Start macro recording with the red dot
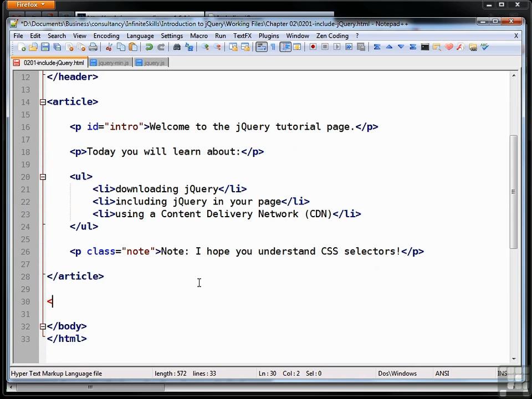 coord(313,47)
